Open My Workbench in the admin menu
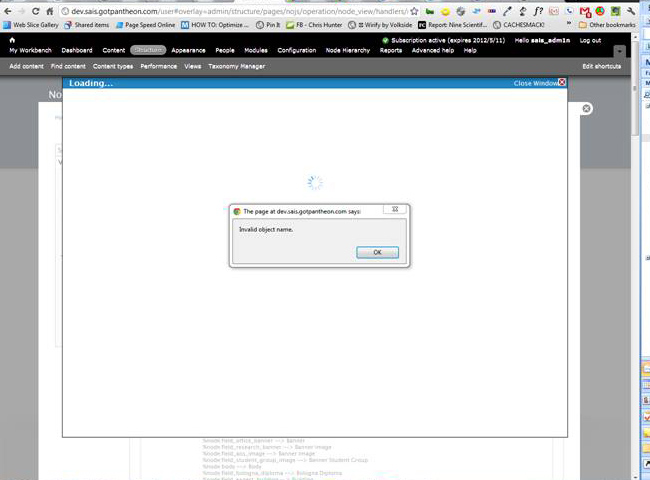Viewport: 650px width, 480px height. coord(31,50)
